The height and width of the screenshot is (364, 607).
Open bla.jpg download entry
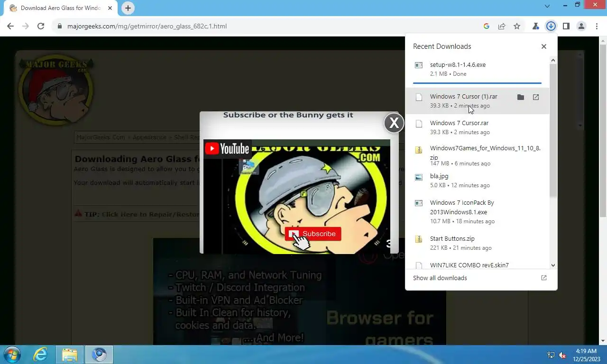[477, 181]
